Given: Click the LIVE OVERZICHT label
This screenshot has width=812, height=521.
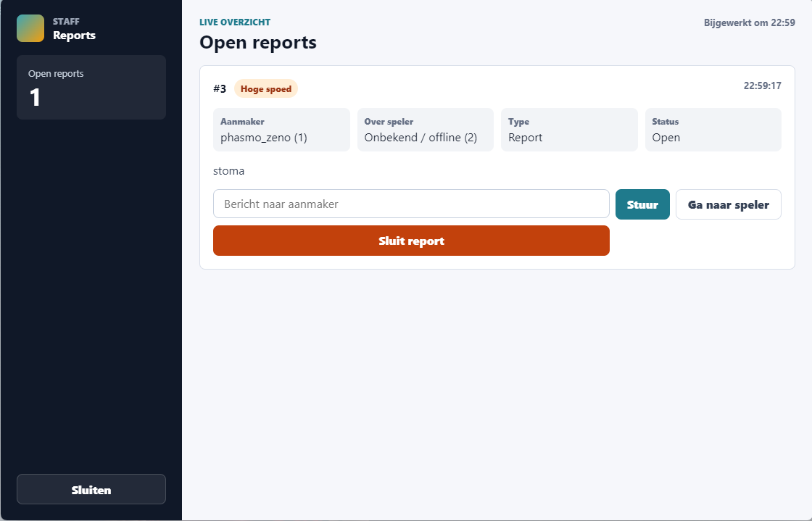Looking at the screenshot, I should click(x=235, y=22).
